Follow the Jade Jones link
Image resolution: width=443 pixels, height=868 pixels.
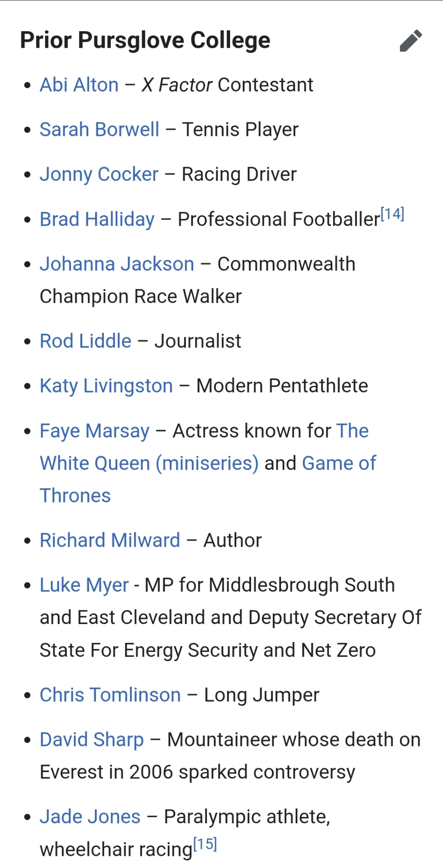[90, 817]
